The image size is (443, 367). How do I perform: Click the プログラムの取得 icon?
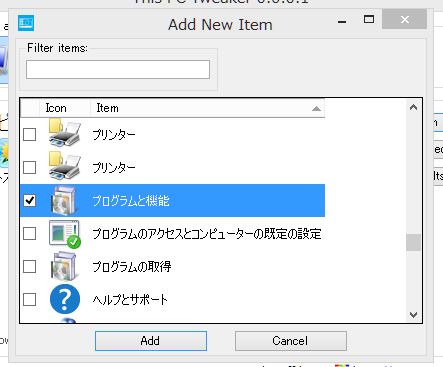point(64,266)
